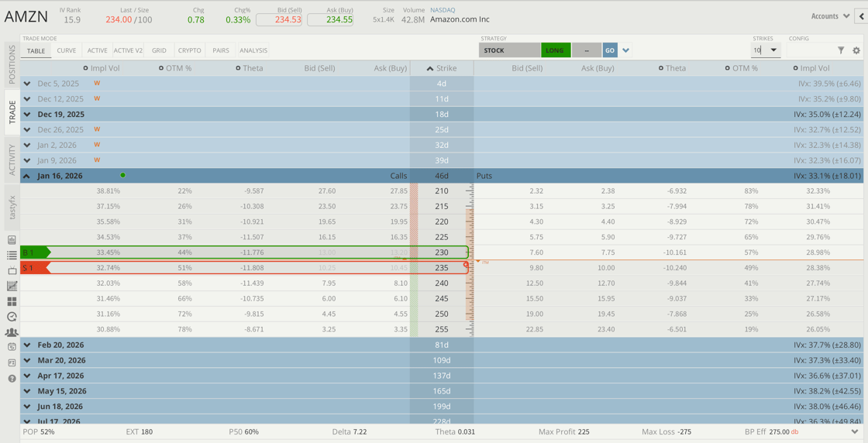This screenshot has width=868, height=443.
Task: Toggle the LONG direction button
Action: click(554, 50)
